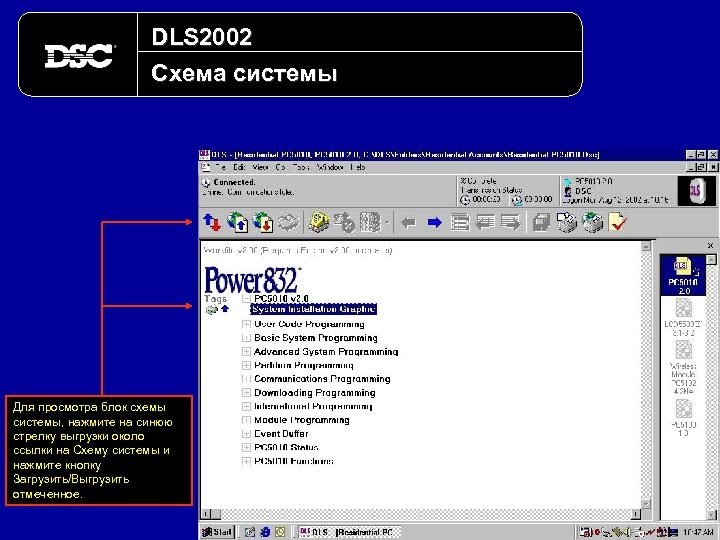
Task: Expand the Basic System Programming node
Action: 246,338
